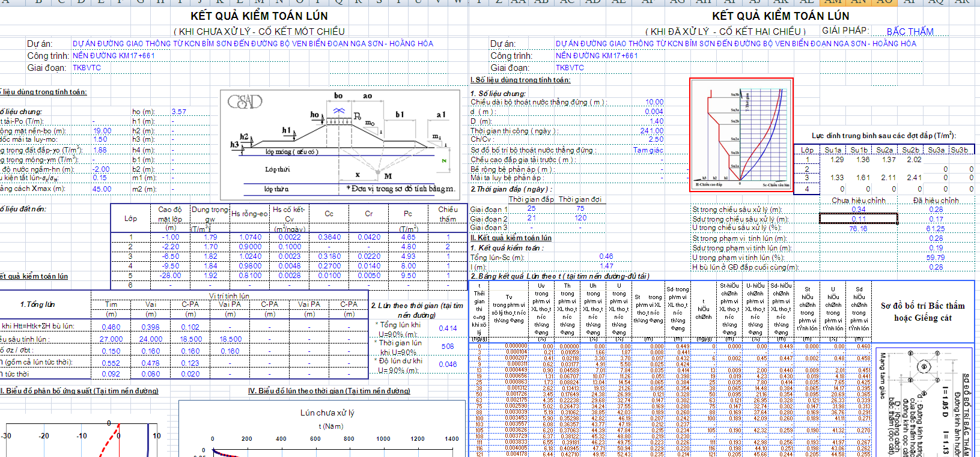980x457 pixels.
Task: Select Vai settlement depth cell 24.000
Action: point(151,339)
